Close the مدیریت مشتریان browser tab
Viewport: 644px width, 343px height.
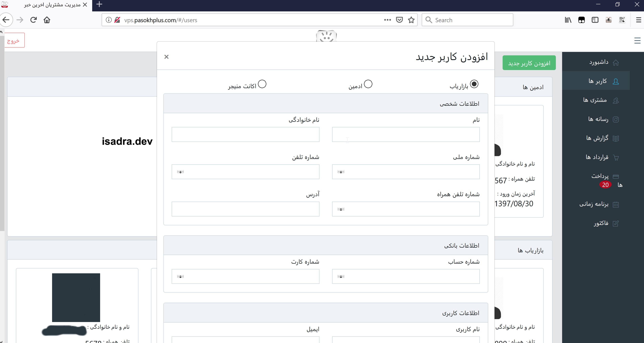point(85,5)
